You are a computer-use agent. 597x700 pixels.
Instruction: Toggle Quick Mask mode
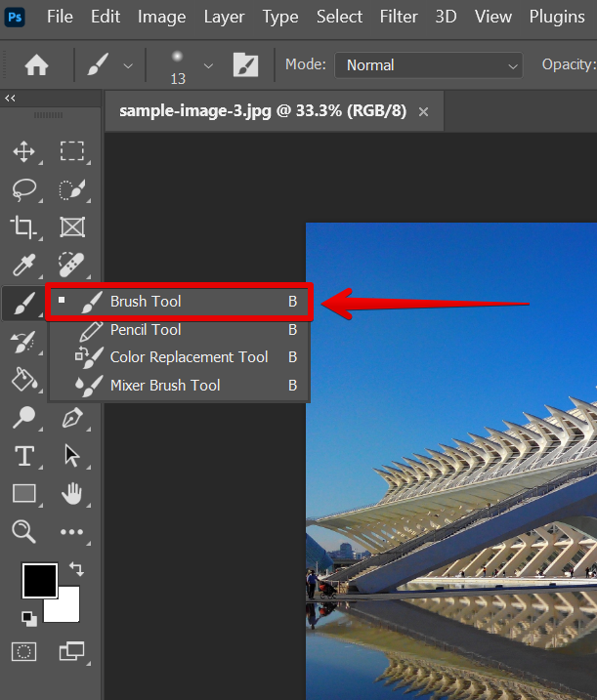point(23,652)
